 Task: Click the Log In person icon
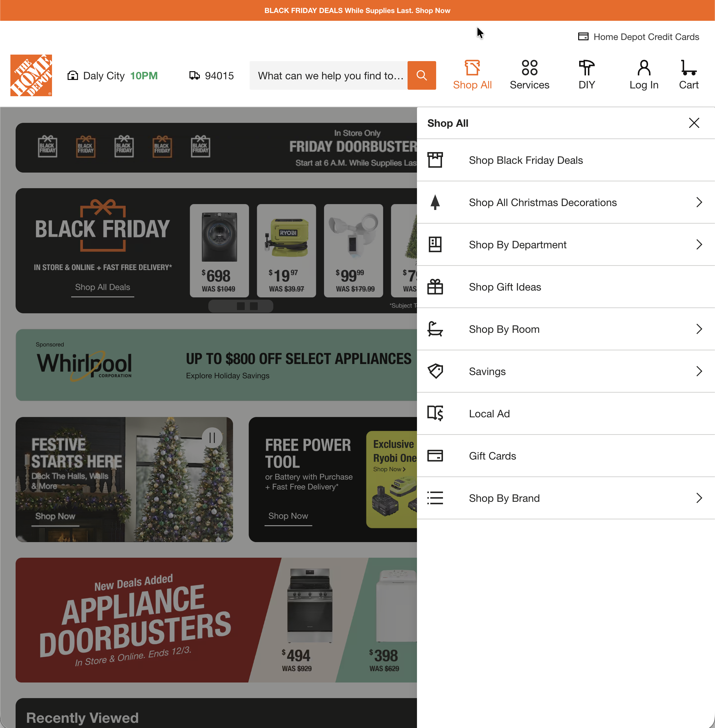pyautogui.click(x=643, y=68)
